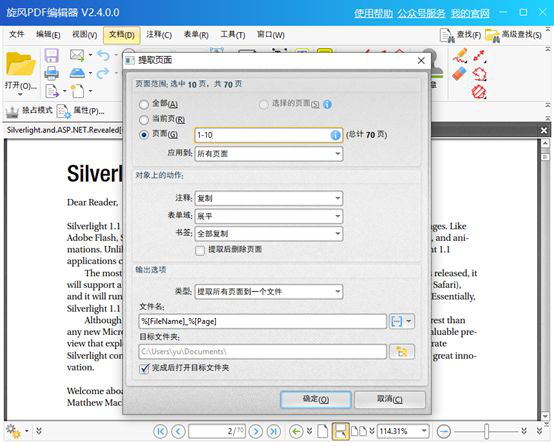Screen dimensions: 554x446
Task: Click the Print icon in toolbar
Action: [x=52, y=73]
